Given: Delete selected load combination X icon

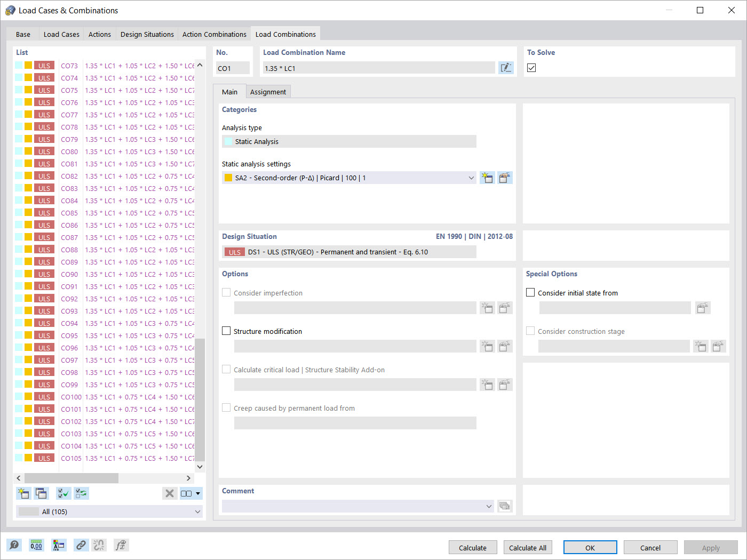Looking at the screenshot, I should tap(170, 493).
